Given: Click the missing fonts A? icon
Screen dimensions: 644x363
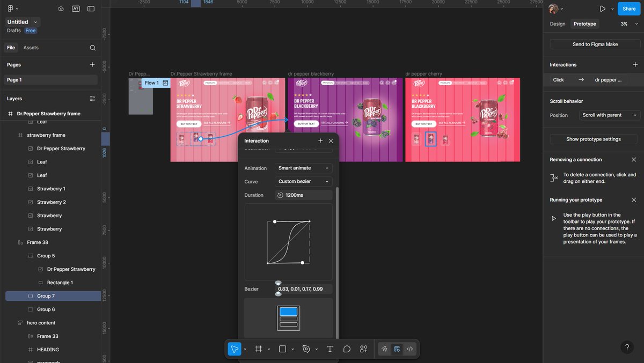Looking at the screenshot, I should [x=76, y=9].
